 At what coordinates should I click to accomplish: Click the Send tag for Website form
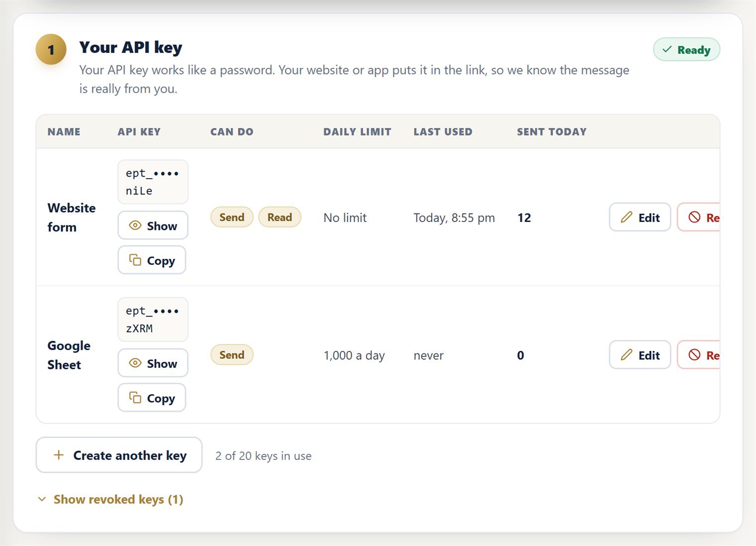point(232,217)
